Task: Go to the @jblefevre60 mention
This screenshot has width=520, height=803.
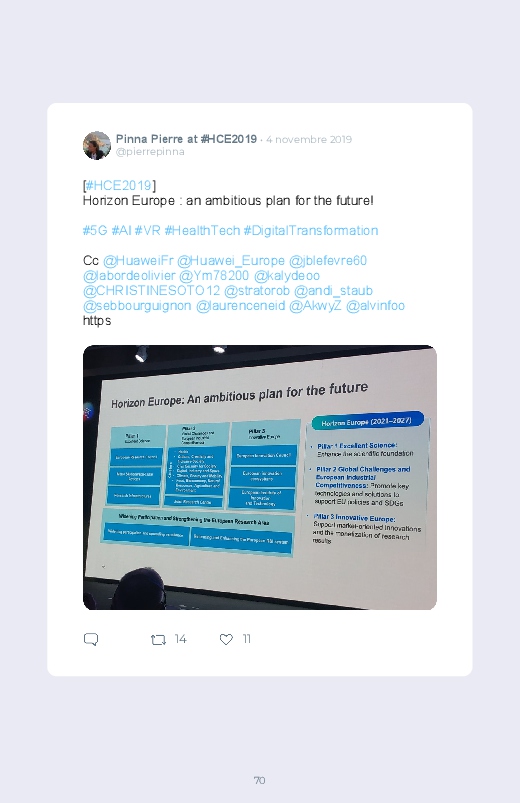Action: coord(328,261)
